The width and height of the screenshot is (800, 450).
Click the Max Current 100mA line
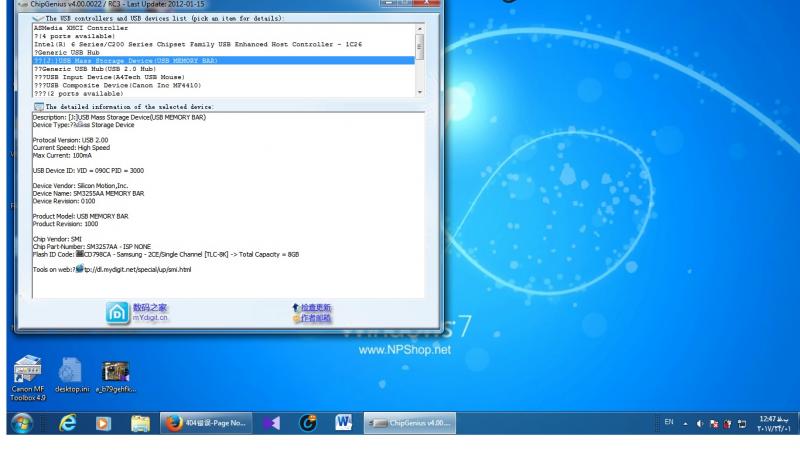tap(62, 155)
